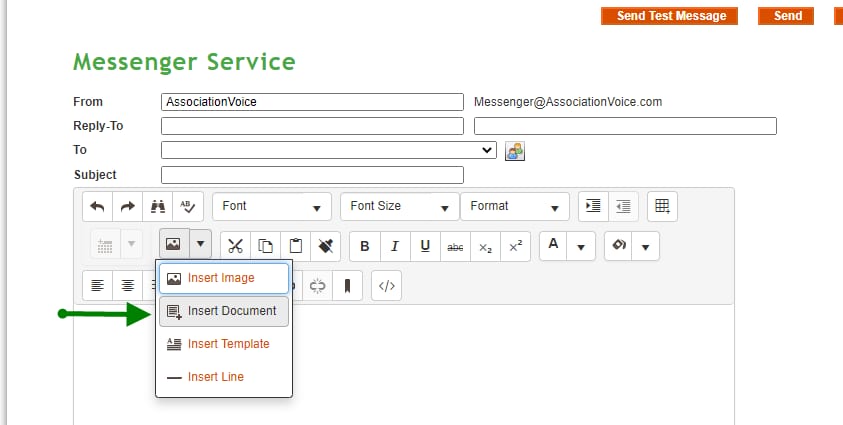Click the Send button
This screenshot has width=843, height=425.
(786, 16)
